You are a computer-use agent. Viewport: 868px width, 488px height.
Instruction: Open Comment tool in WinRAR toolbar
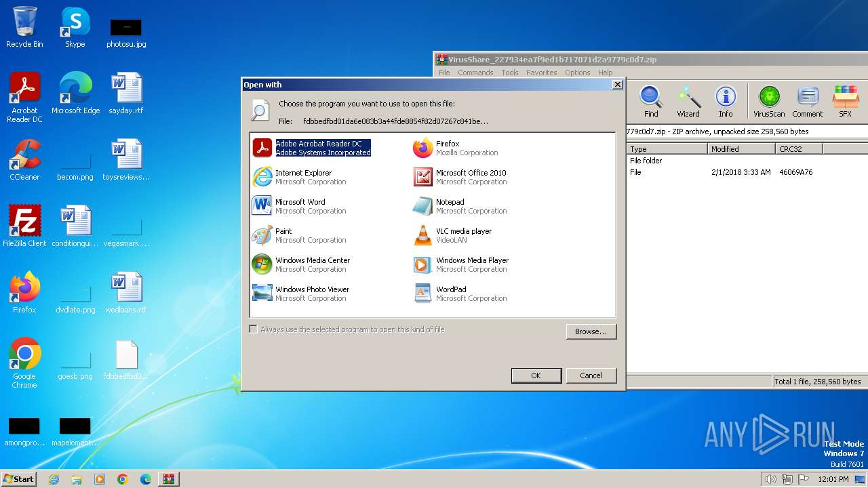tap(807, 102)
